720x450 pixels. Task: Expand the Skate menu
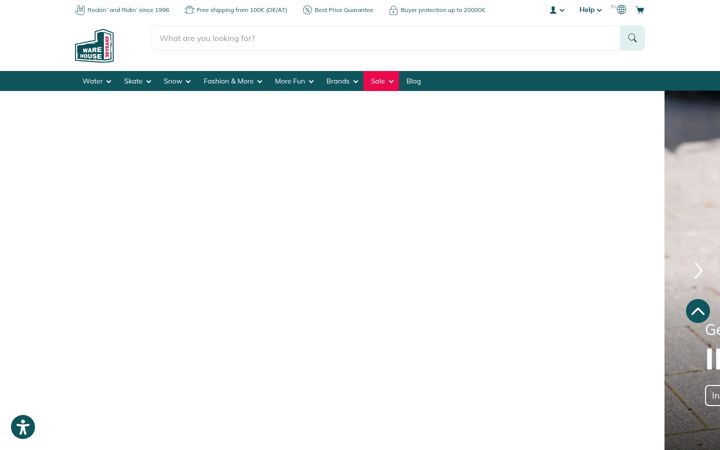point(137,81)
